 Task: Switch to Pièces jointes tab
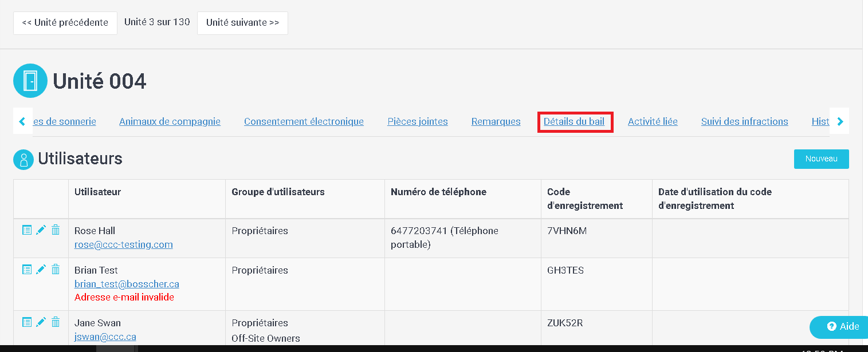pyautogui.click(x=418, y=121)
